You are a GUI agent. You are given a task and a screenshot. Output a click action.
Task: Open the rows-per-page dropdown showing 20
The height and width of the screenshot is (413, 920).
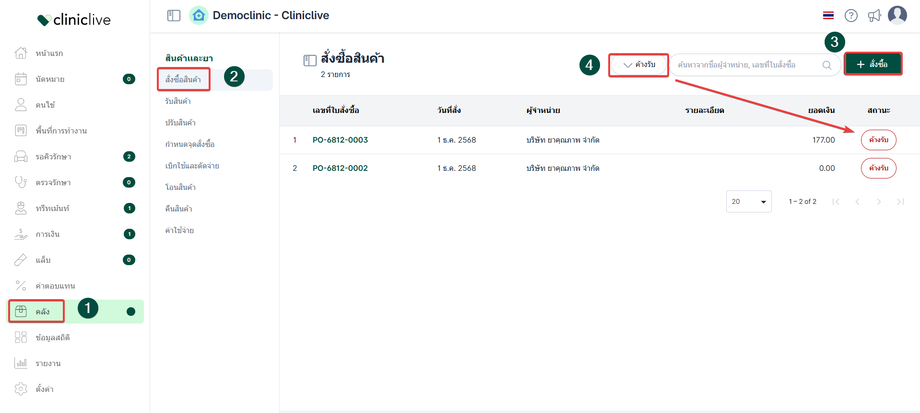point(749,201)
